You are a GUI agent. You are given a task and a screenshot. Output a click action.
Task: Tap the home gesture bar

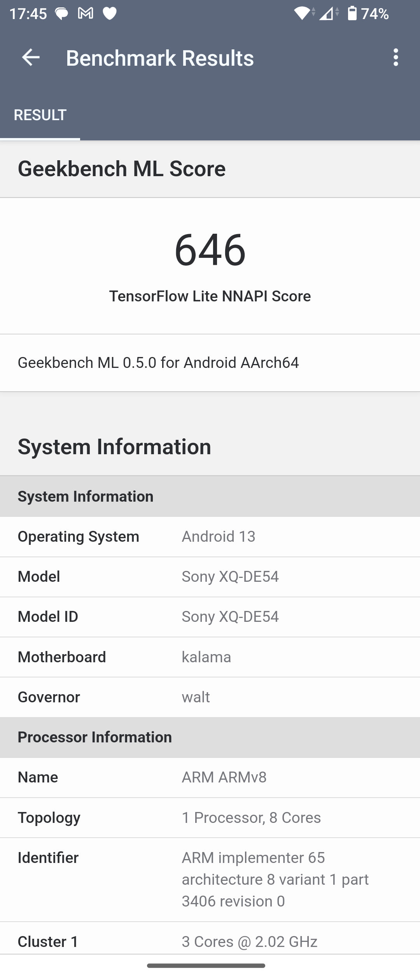pos(206,966)
